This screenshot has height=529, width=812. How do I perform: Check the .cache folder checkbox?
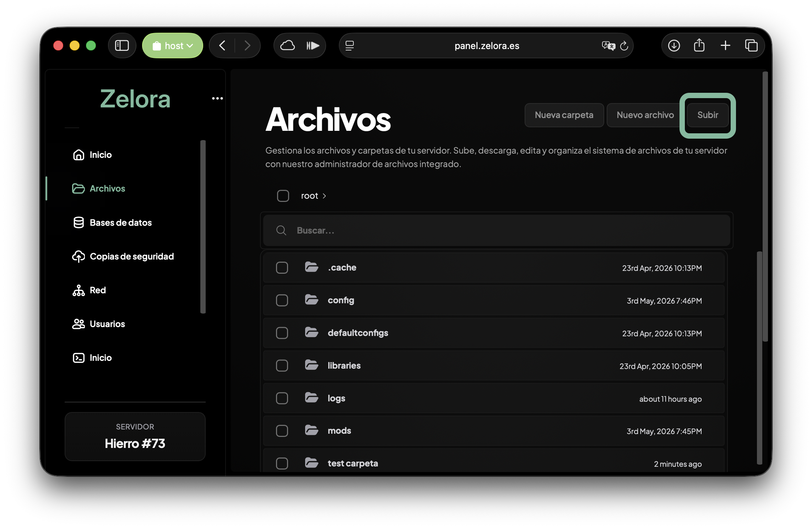282,268
